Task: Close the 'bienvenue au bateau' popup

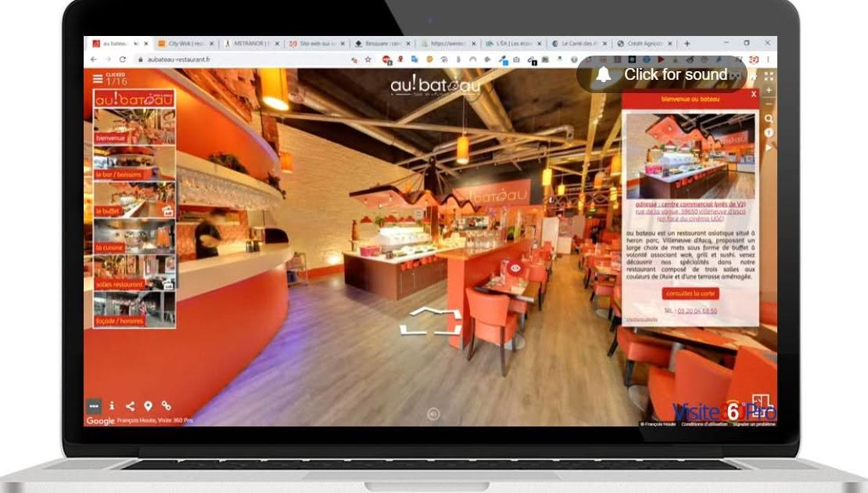Action: point(753,94)
